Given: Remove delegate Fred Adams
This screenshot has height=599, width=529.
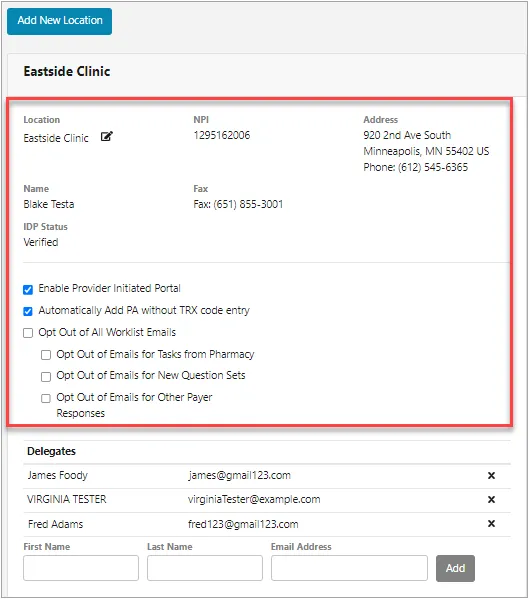Looking at the screenshot, I should [491, 524].
